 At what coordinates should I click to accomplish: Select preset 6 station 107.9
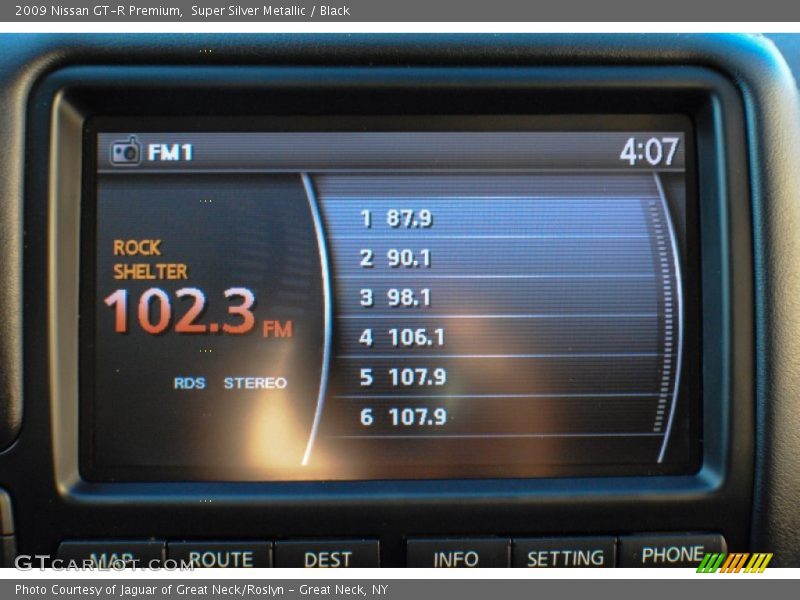[x=495, y=417]
